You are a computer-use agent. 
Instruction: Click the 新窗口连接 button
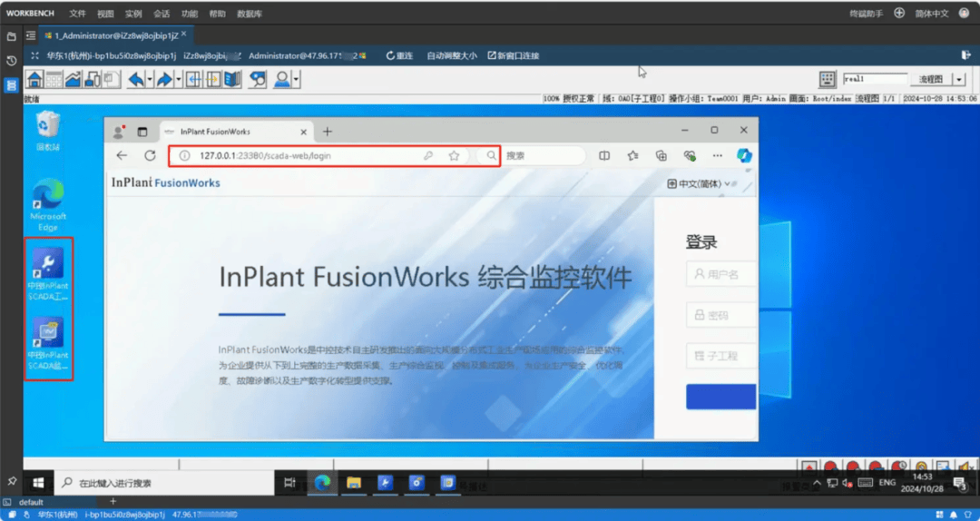(513, 56)
